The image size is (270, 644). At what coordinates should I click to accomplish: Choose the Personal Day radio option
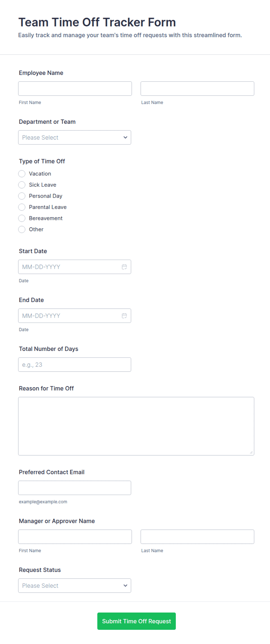(22, 196)
